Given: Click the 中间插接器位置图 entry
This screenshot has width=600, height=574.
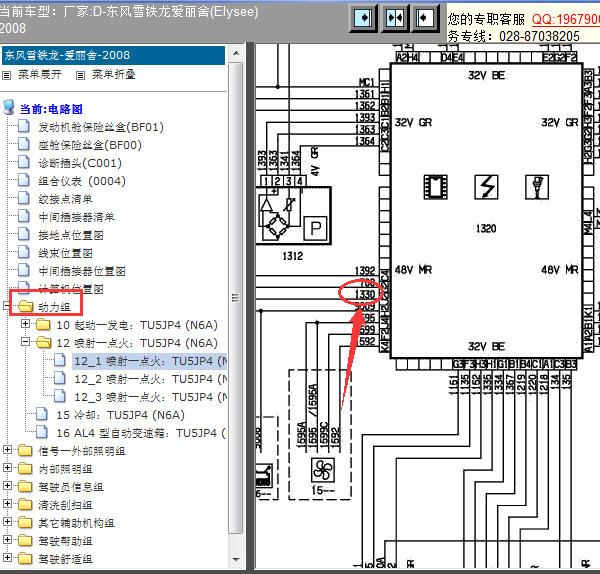Looking at the screenshot, I should click(x=82, y=271).
